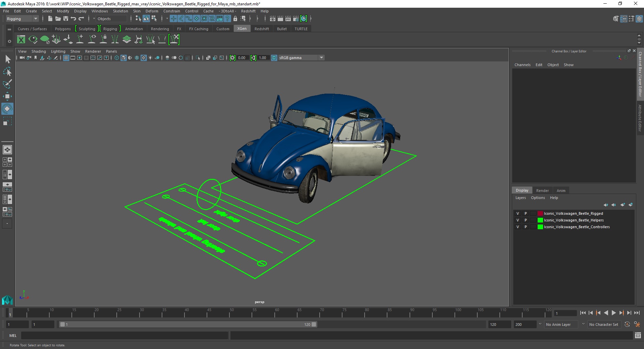Screen dimensions: 644x349
Task: Open the script editor icon
Action: tap(638, 336)
